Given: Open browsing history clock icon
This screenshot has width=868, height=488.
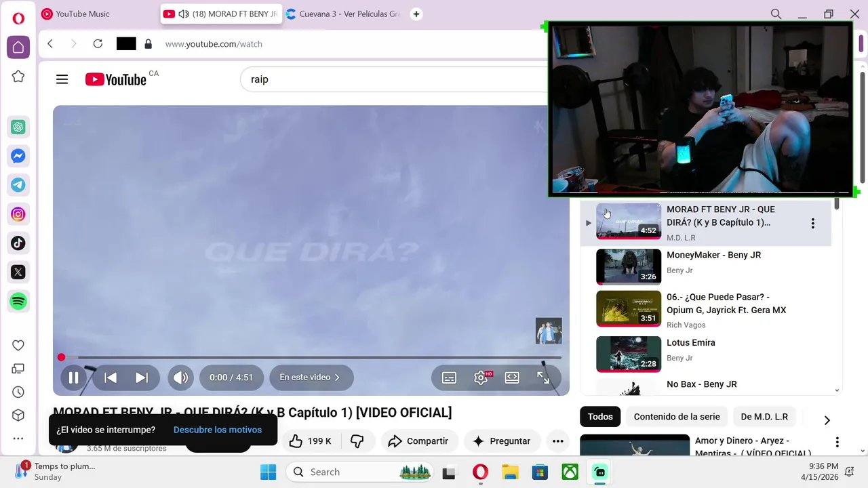Looking at the screenshot, I should click(x=18, y=392).
